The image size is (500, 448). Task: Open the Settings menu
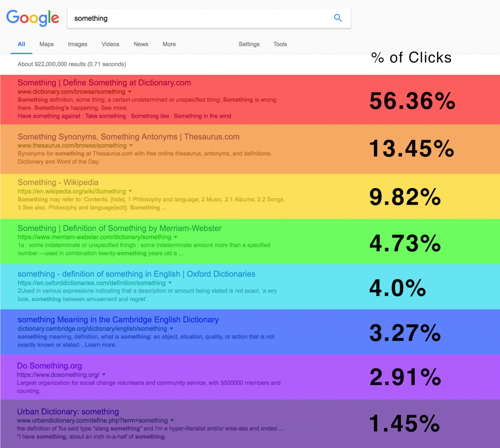point(249,44)
